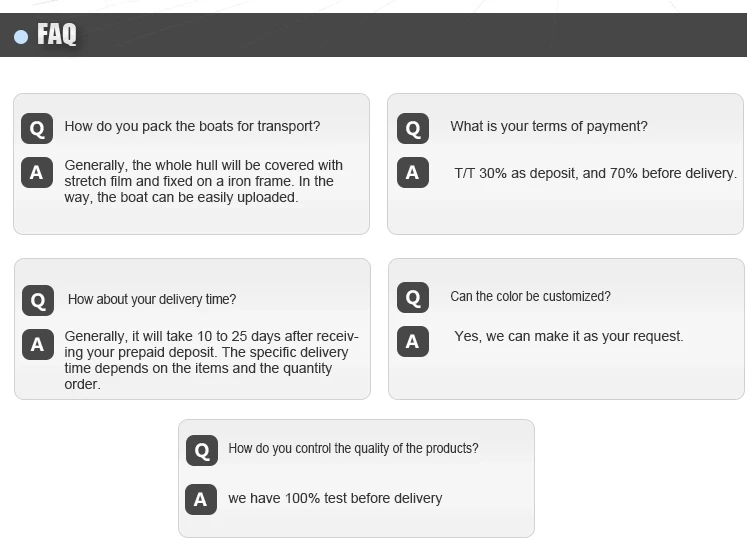Screen dimensions: 750x557
Task: Open 'How do you control the quality' question
Action: pos(353,448)
